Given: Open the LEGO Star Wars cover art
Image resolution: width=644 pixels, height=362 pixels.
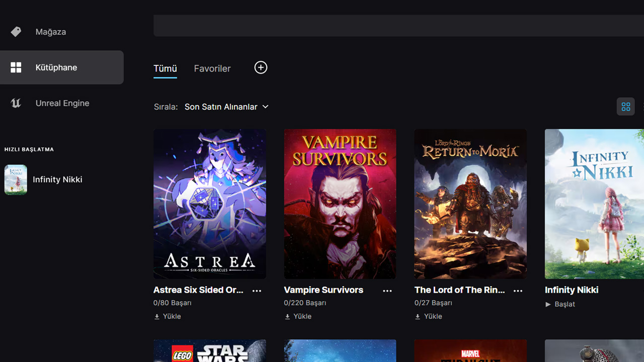Looking at the screenshot, I should coord(210,351).
